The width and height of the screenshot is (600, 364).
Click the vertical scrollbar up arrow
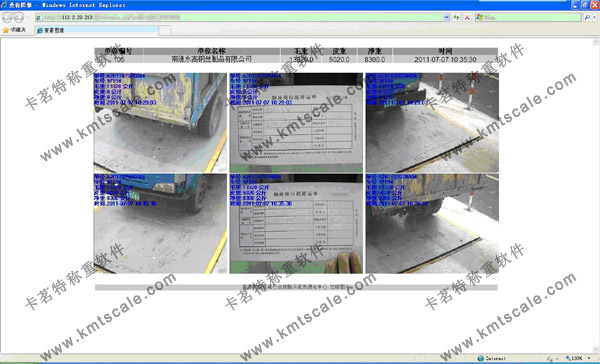(596, 41)
